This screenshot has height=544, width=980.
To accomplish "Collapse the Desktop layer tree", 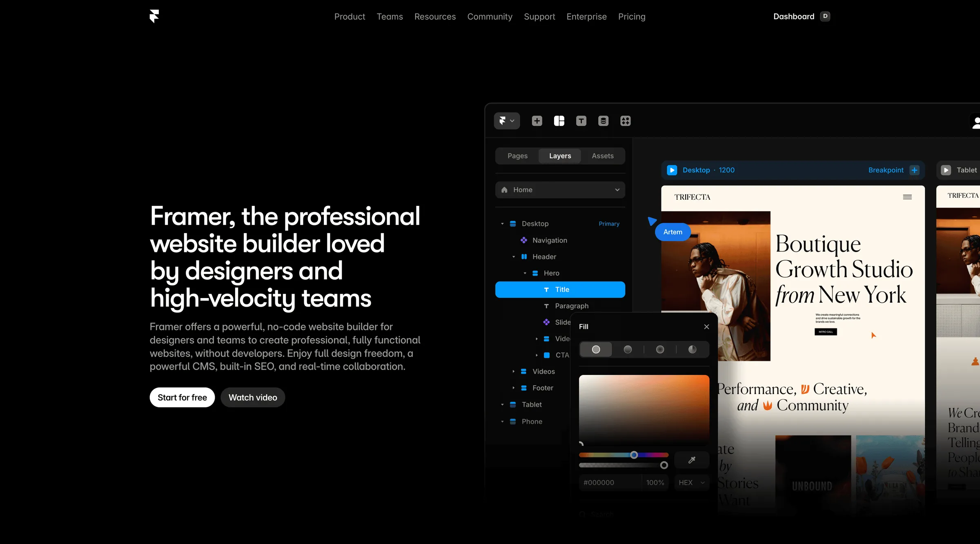I will [502, 224].
